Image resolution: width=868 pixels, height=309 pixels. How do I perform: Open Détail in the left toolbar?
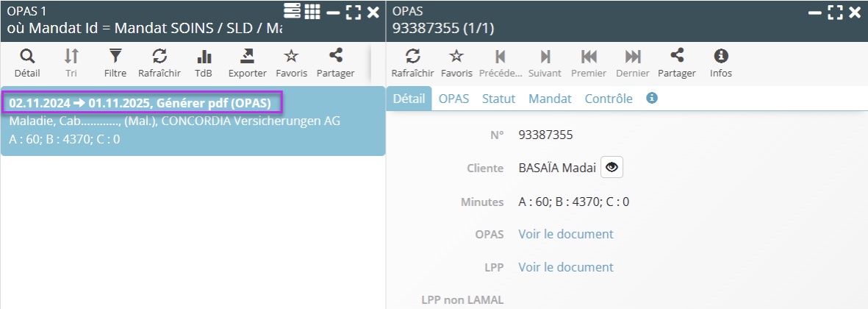27,63
